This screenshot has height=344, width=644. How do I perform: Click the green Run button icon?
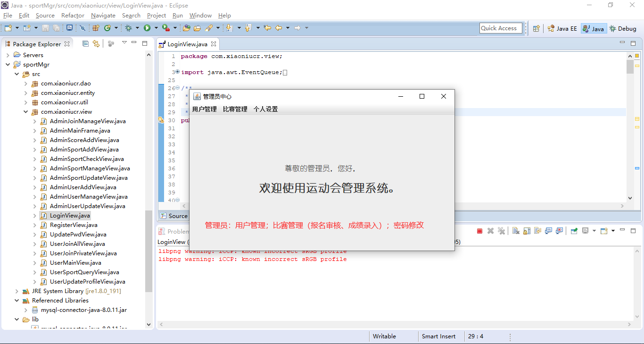point(147,28)
